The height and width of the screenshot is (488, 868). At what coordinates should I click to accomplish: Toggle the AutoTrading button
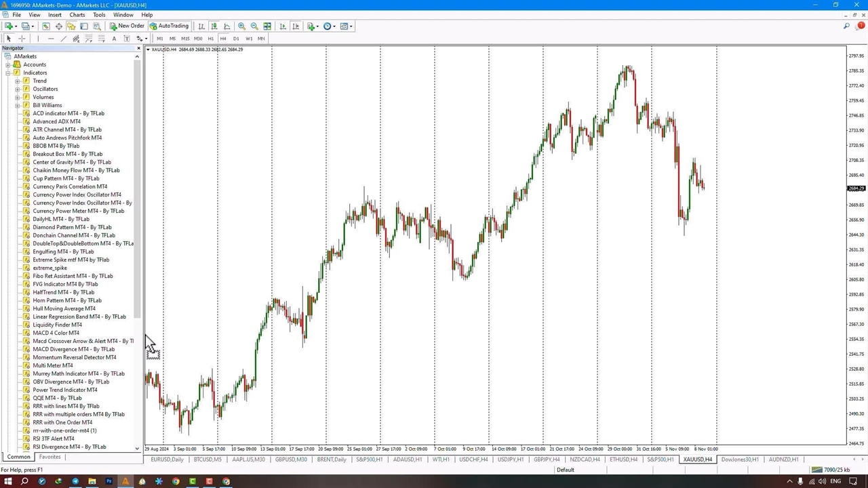tap(169, 26)
